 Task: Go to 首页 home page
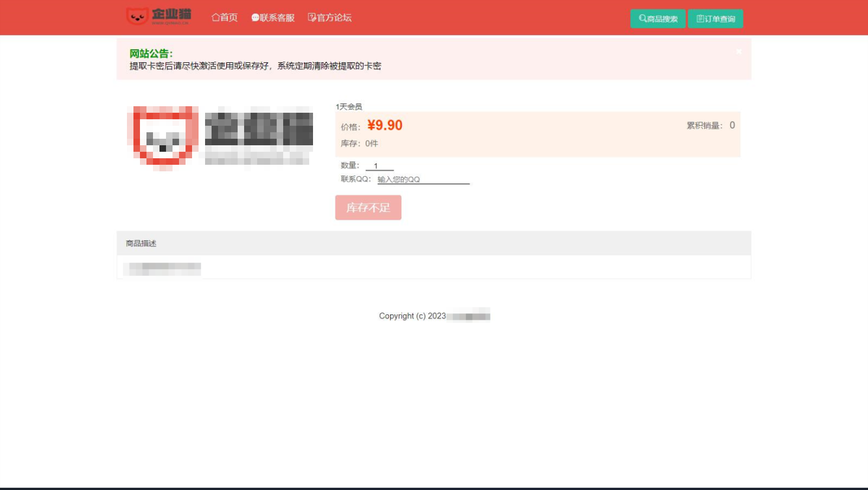coord(225,17)
